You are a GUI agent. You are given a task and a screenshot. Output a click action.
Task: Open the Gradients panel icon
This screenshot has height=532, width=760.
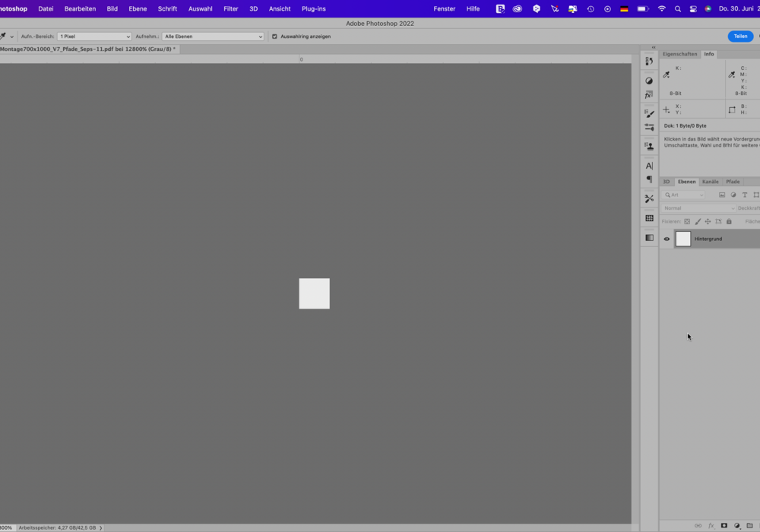tap(649, 237)
